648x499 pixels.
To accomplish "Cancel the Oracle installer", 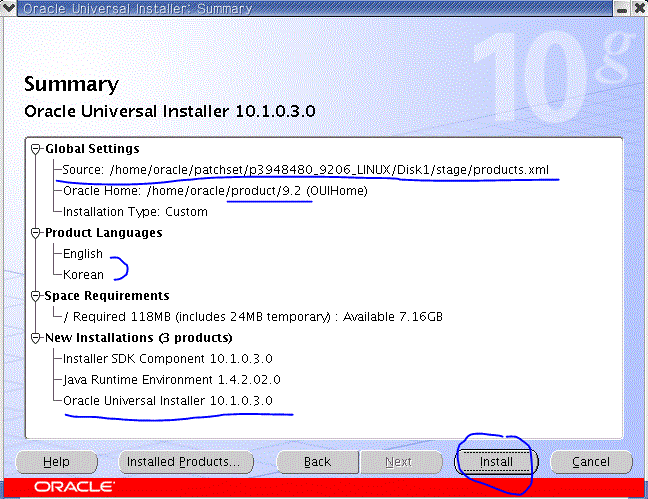I will [x=591, y=462].
